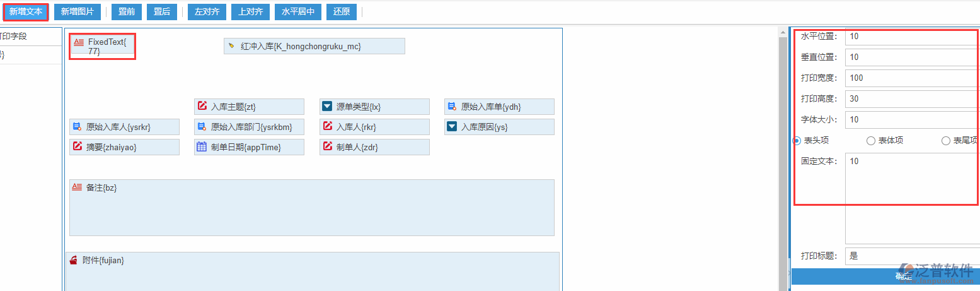980x291 pixels.
Task: Click the 源单类型{lx} dropdown icon
Action: (x=327, y=106)
